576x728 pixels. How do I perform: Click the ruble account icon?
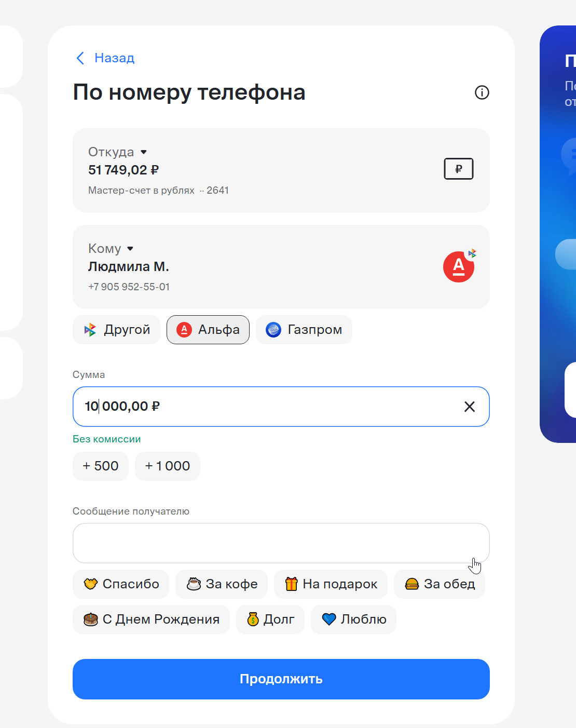(x=459, y=169)
